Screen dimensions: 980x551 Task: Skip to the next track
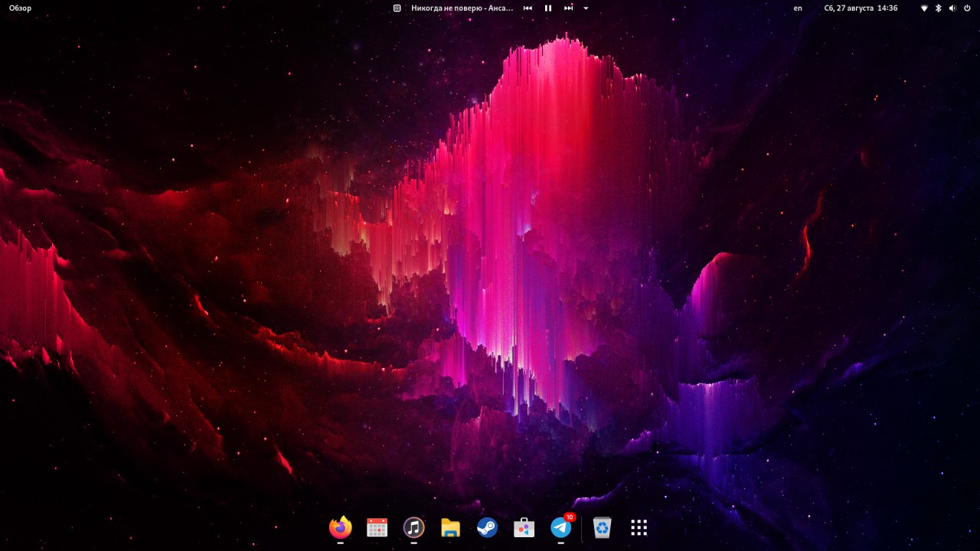[568, 8]
